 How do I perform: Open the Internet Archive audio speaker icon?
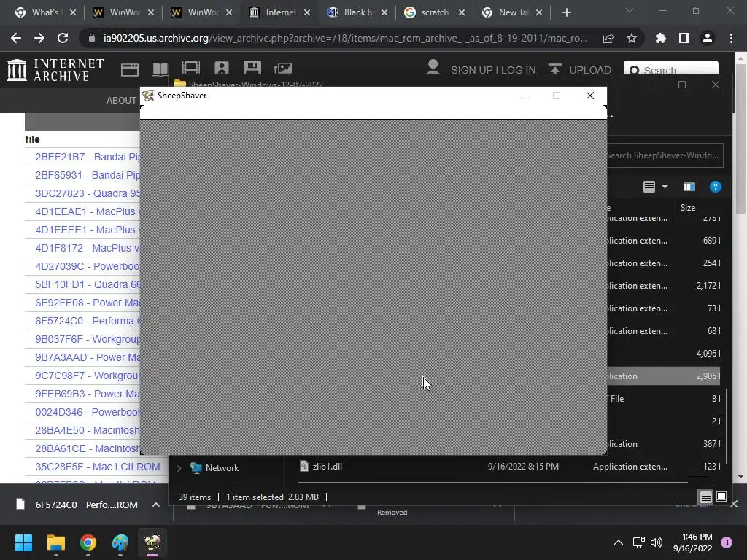click(222, 69)
